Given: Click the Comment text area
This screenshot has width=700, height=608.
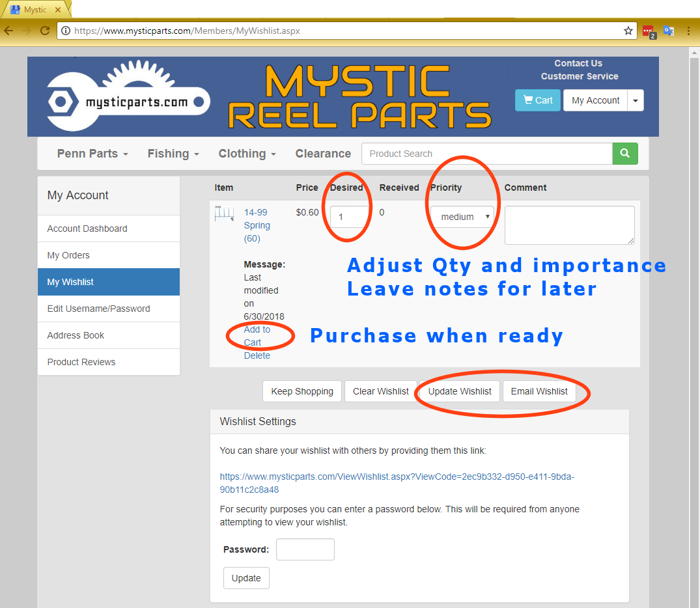Looking at the screenshot, I should 569,225.
